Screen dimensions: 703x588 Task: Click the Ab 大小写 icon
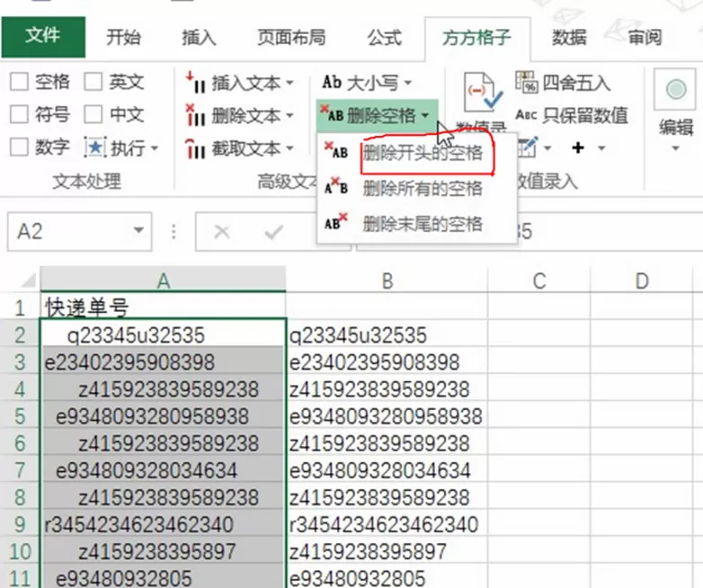click(332, 83)
